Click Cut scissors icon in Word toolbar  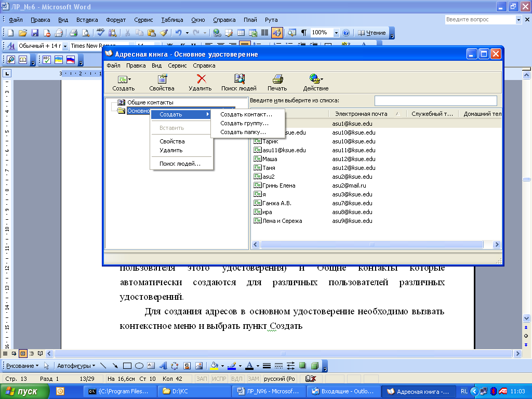point(128,33)
